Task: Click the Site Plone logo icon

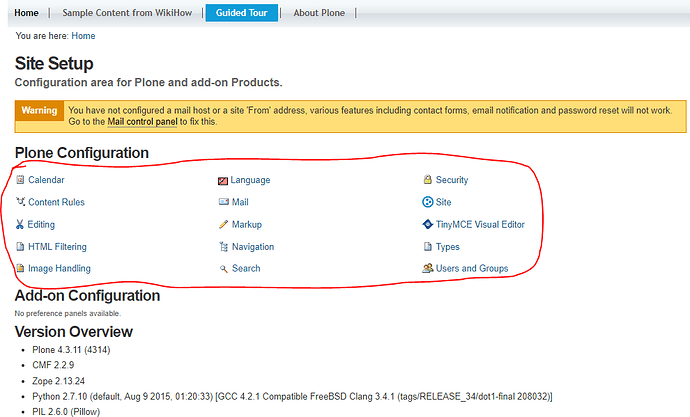Action: 427,202
